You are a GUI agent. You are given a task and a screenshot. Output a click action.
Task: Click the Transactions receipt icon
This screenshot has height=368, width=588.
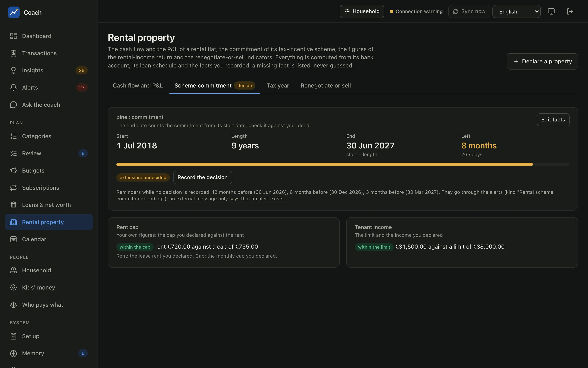[x=13, y=53]
